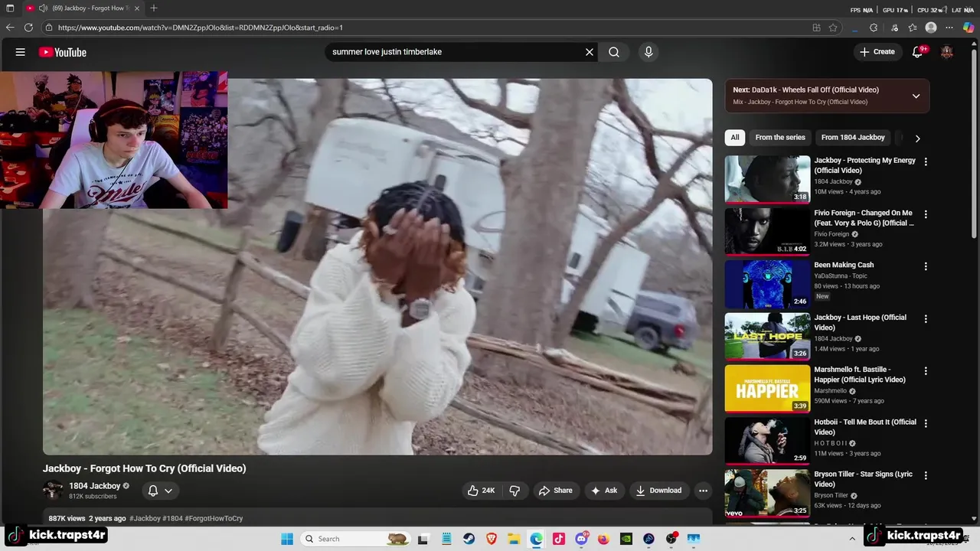This screenshot has height=551, width=980.
Task: Open options for Been Making Cash video
Action: pos(926,266)
